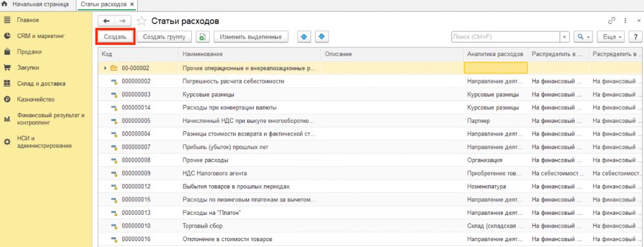Switch to Статьи расходов tab

click(104, 4)
